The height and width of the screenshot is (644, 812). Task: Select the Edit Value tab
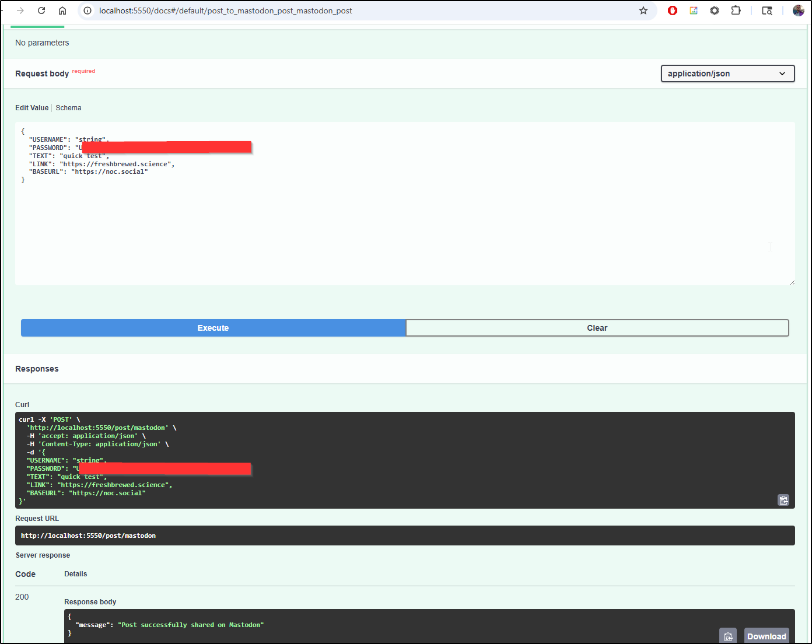32,108
